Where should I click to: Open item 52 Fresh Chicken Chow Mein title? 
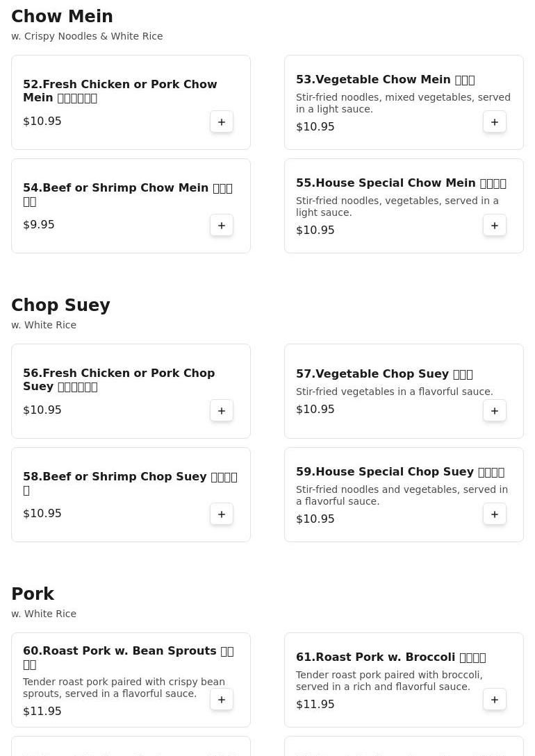click(x=120, y=91)
